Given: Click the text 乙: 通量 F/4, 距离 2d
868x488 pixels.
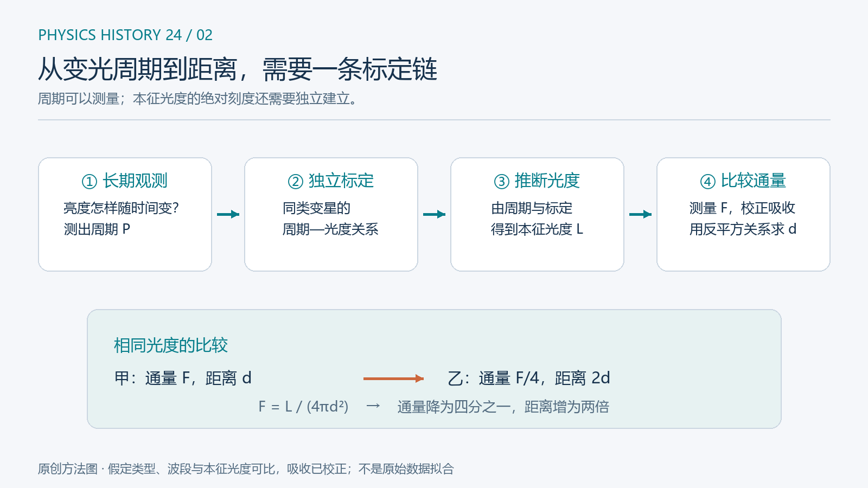Looking at the screenshot, I should click(529, 378).
